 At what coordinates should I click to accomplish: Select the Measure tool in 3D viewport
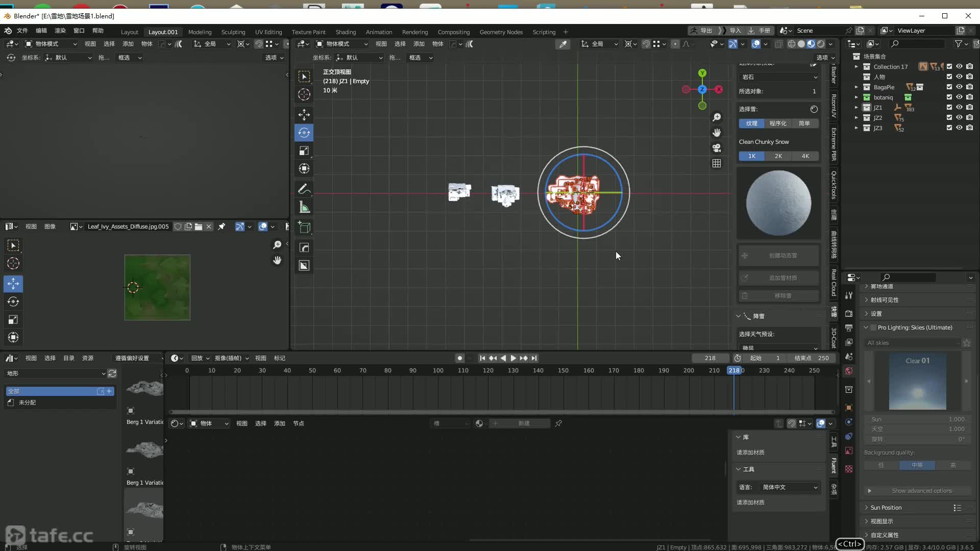304,207
